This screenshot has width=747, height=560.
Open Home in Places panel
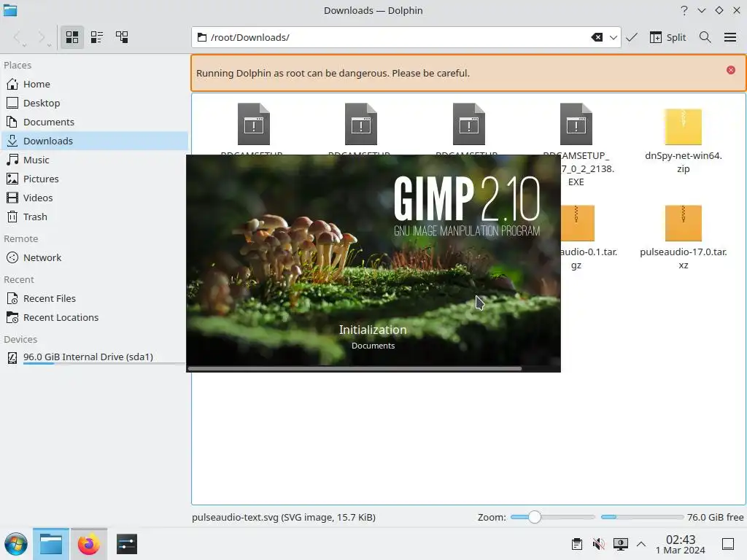coord(94,84)
